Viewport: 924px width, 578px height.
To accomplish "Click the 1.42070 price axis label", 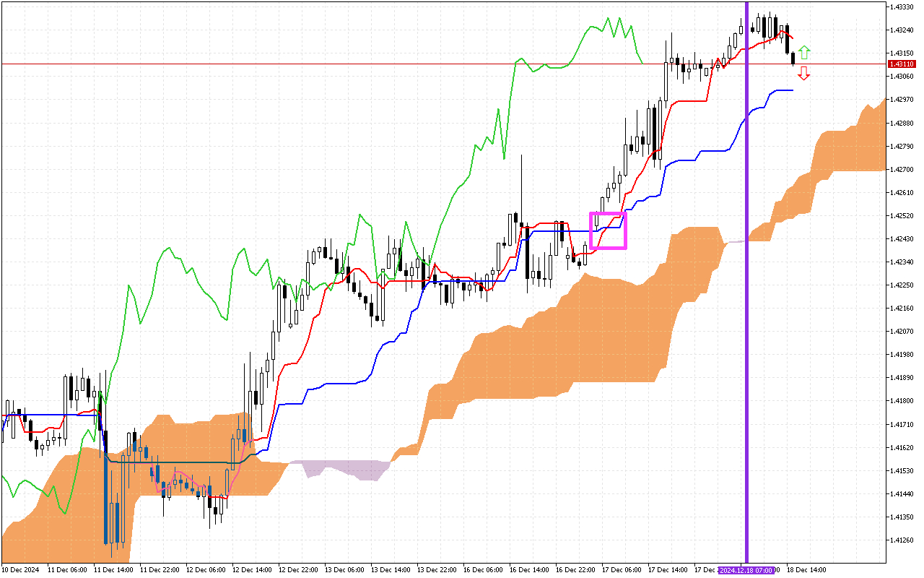I will (x=900, y=331).
